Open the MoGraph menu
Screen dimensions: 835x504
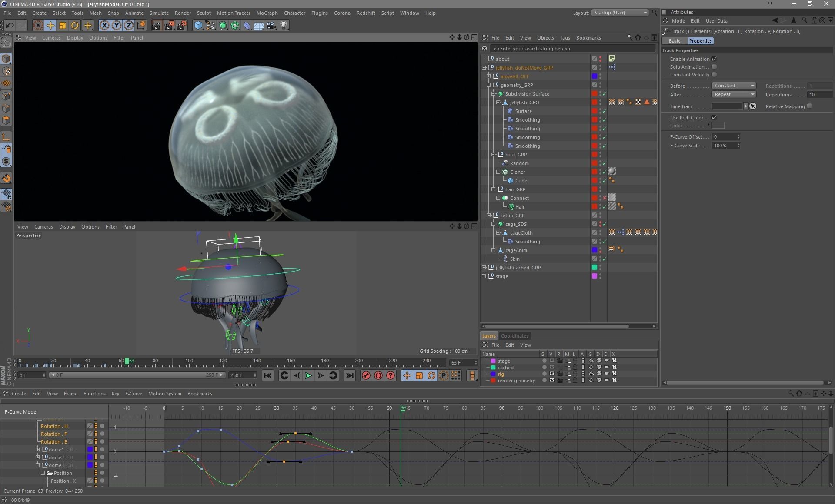click(x=267, y=13)
